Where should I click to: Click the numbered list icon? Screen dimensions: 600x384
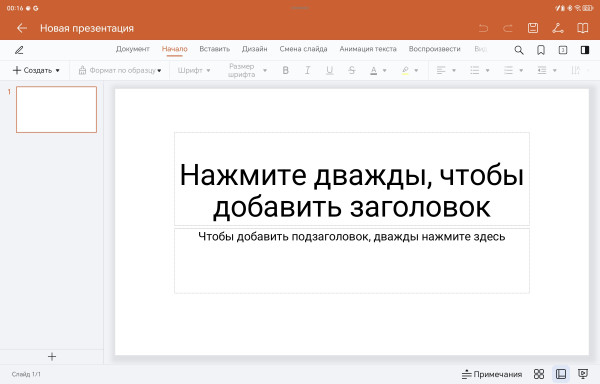[x=508, y=70]
